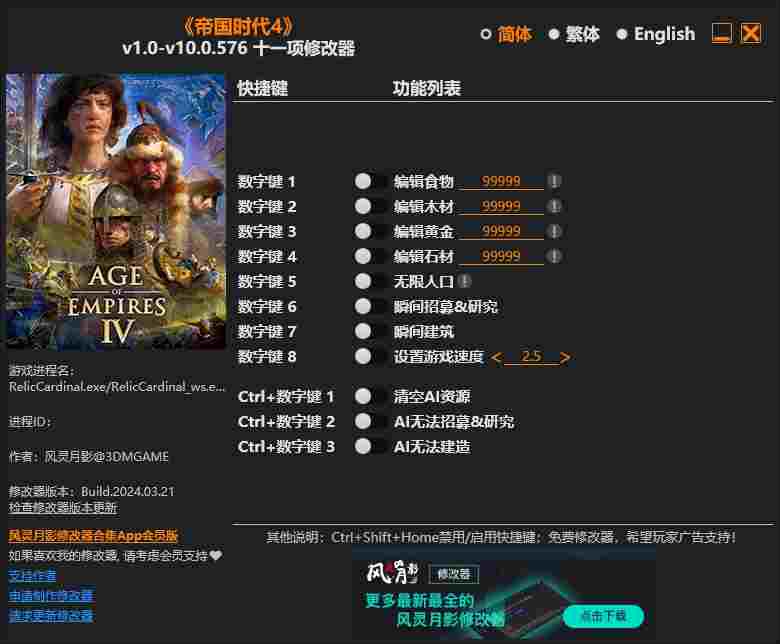The width and height of the screenshot is (780, 644).
Task: Click the 数字键 5 hotkey label
Action: (x=267, y=281)
